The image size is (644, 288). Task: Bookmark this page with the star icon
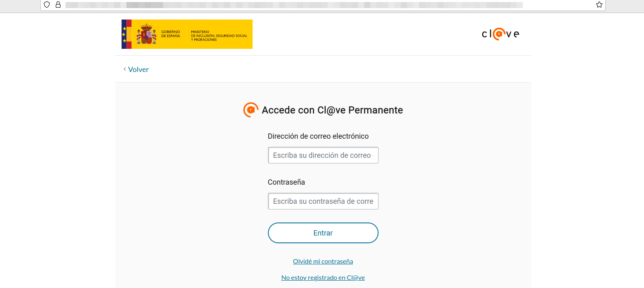pyautogui.click(x=599, y=4)
